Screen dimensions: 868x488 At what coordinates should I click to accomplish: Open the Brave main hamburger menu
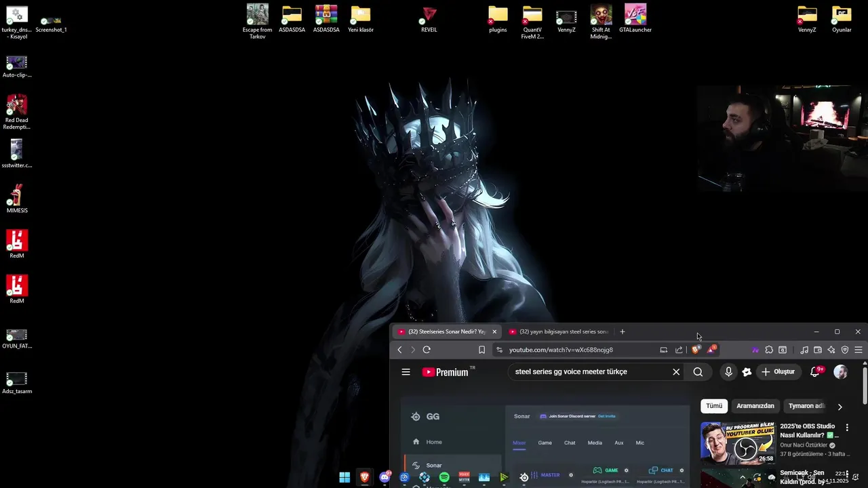coord(859,350)
